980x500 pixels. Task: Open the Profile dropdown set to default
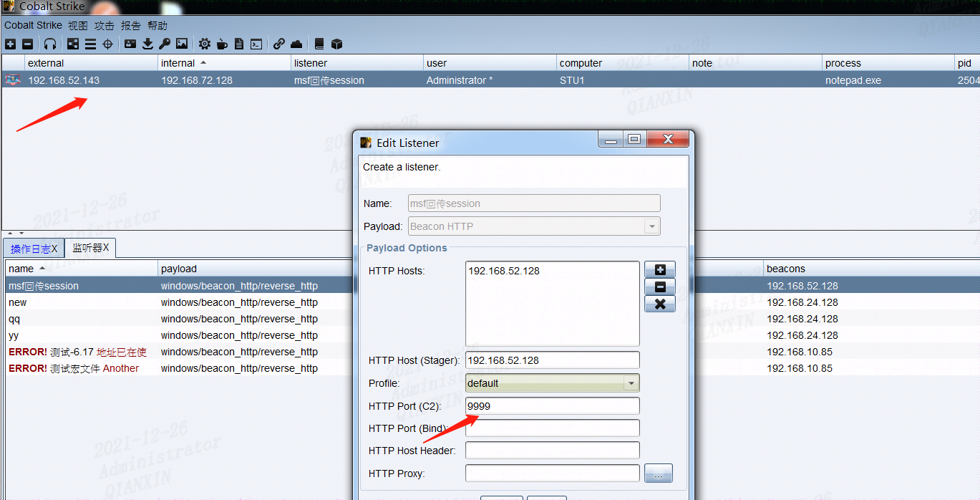pos(552,383)
